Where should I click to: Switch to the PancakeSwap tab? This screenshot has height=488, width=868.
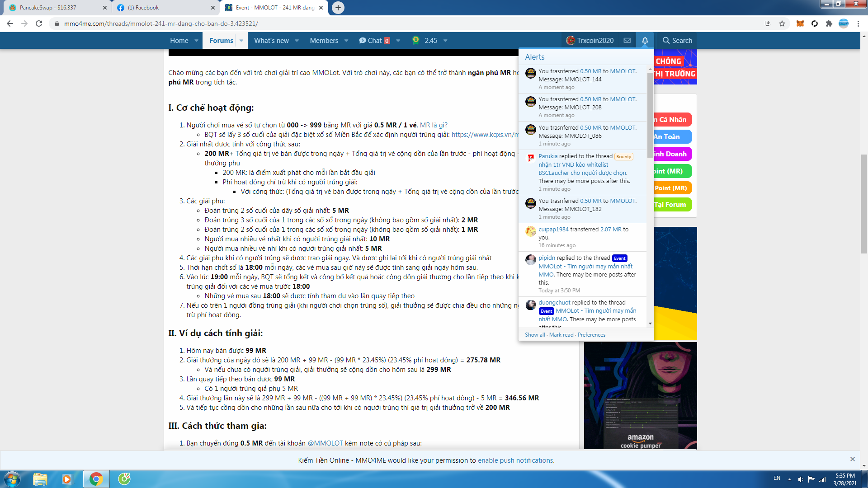click(54, 8)
